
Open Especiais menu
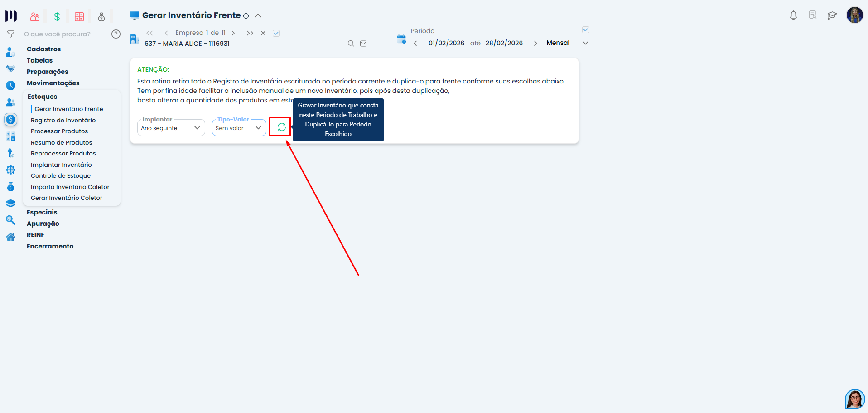42,212
